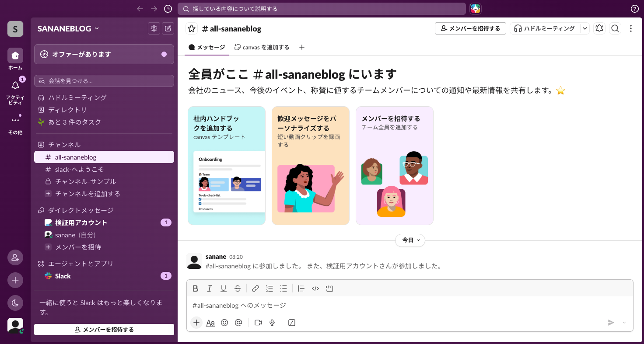644x344 pixels.
Task: Toggle inline code formatting
Action: 315,288
